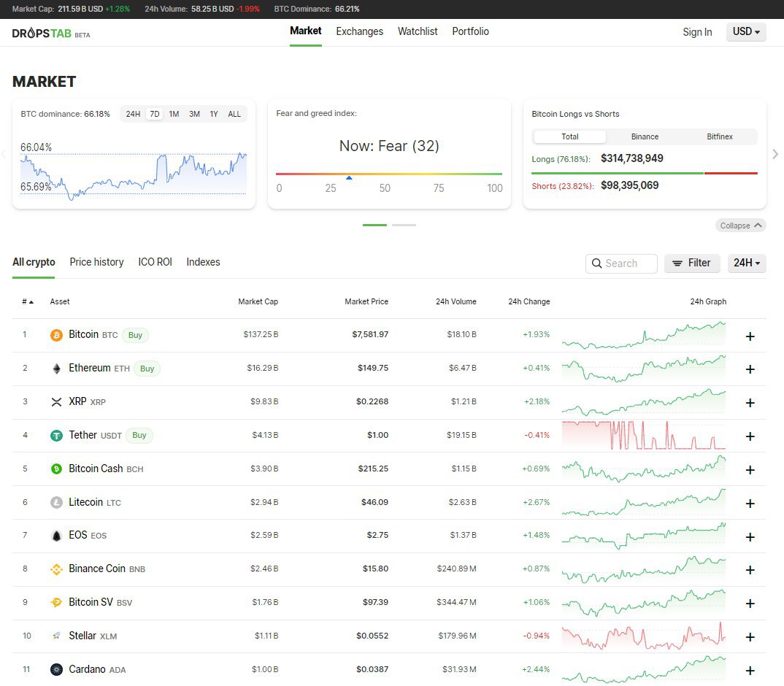Set BTC dominance chart to 3M
This screenshot has width=784, height=686.
[194, 114]
